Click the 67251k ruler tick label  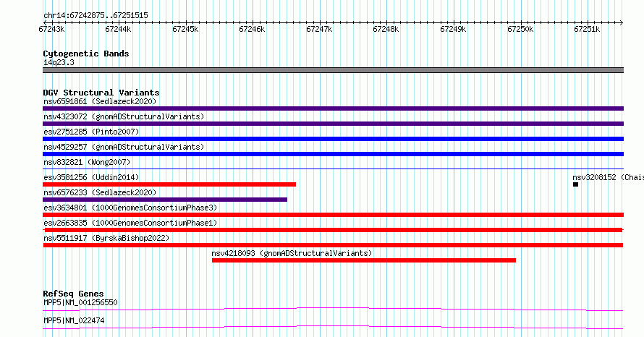(x=588, y=29)
